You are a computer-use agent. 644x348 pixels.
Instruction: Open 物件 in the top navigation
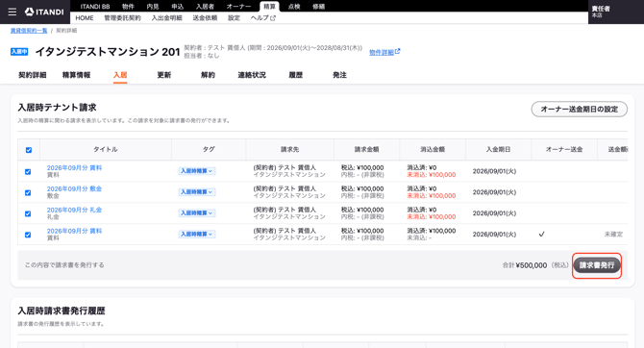coord(128,6)
